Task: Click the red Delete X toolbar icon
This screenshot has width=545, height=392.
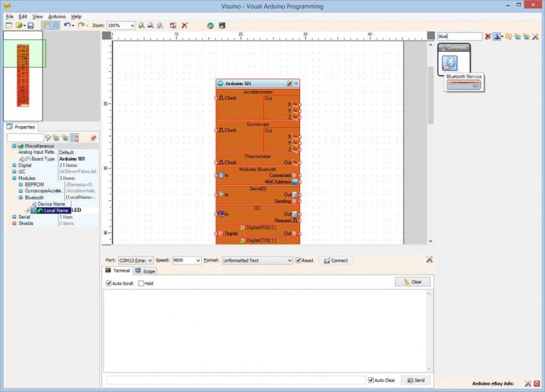Action: click(x=184, y=26)
